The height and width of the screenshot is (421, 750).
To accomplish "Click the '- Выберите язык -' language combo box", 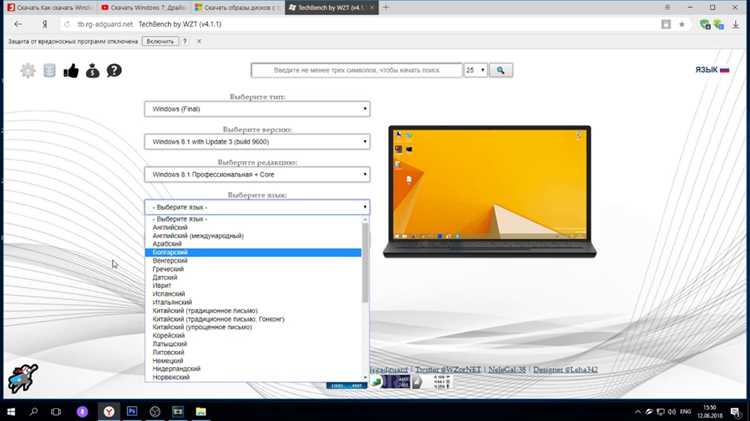I will [x=257, y=207].
